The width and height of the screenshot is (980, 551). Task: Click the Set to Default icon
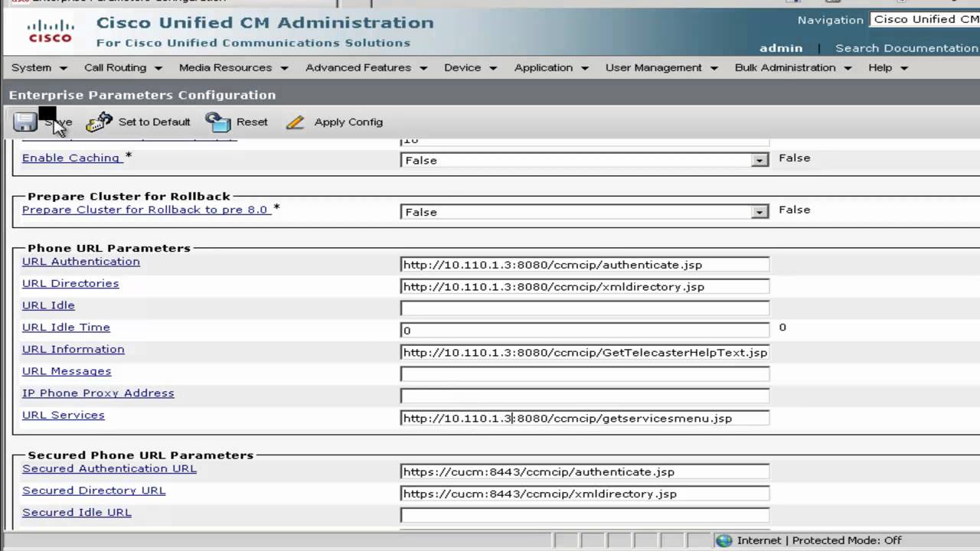[99, 122]
